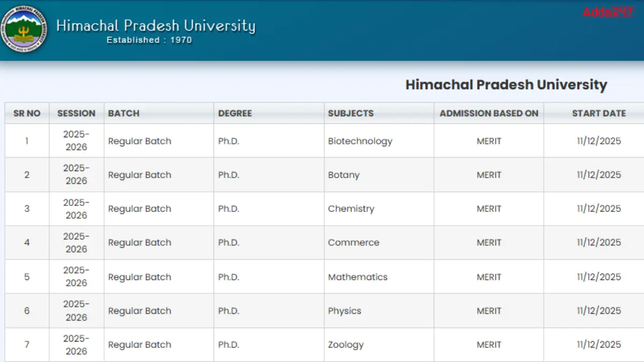Click the DEGREE column header
The height and width of the screenshot is (362, 644).
coord(235,113)
